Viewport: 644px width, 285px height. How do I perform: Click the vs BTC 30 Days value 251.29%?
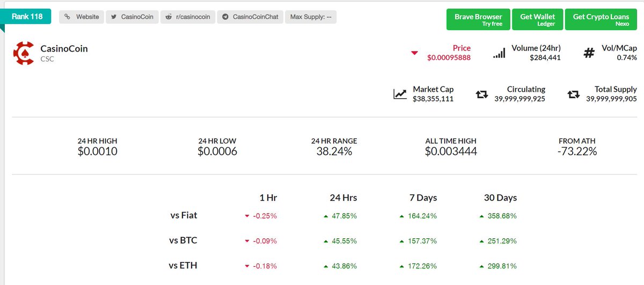tap(502, 241)
